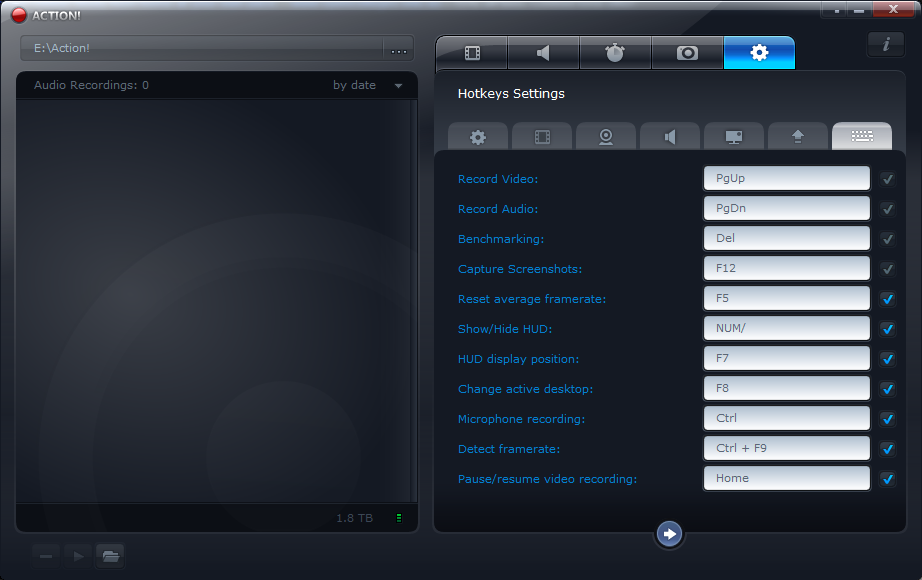Switch to the audio recording tab
Screen dimensions: 922x580
(543, 53)
